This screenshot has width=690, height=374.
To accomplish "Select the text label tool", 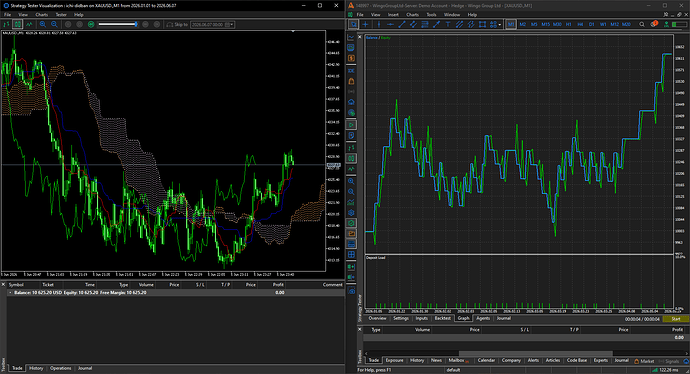I will click(x=448, y=25).
